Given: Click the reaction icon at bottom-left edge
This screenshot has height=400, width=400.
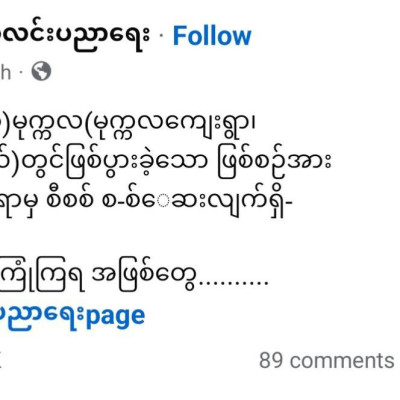Looking at the screenshot, I should (1, 360).
